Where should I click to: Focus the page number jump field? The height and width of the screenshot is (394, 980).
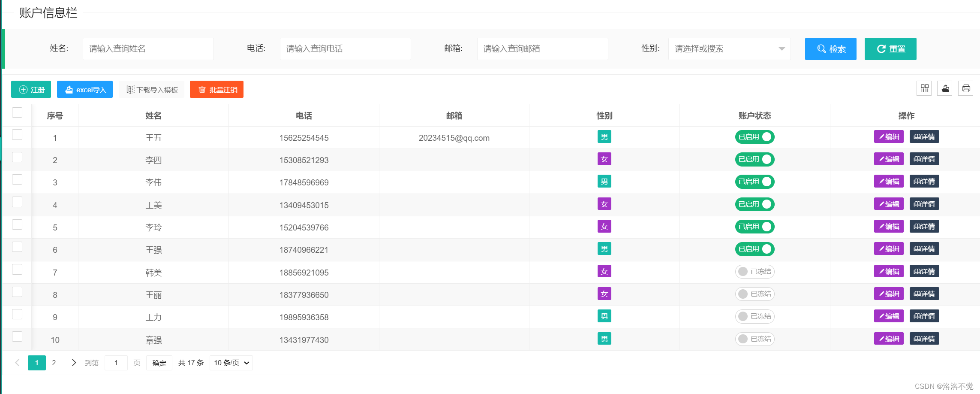tap(116, 363)
